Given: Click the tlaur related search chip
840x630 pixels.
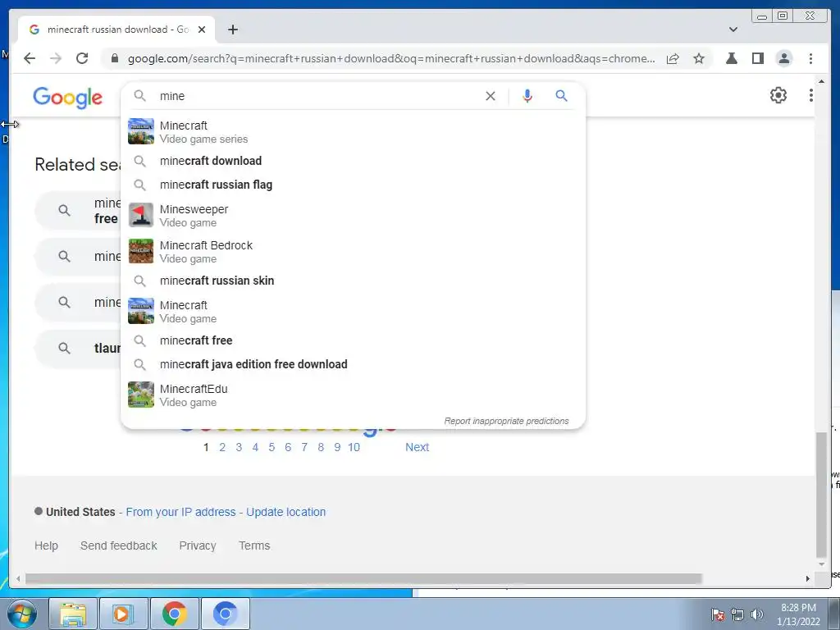Looking at the screenshot, I should pos(79,348).
